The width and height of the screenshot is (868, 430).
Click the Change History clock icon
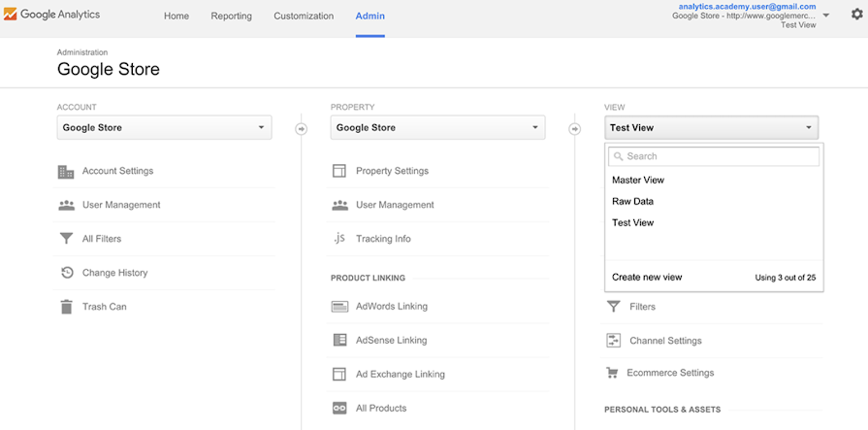(x=66, y=273)
